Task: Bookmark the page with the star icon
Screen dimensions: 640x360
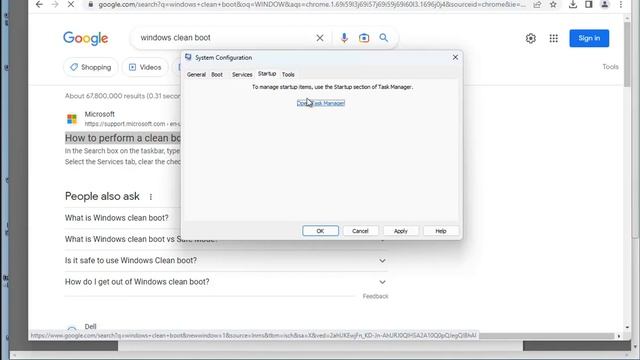Action: coord(553,4)
